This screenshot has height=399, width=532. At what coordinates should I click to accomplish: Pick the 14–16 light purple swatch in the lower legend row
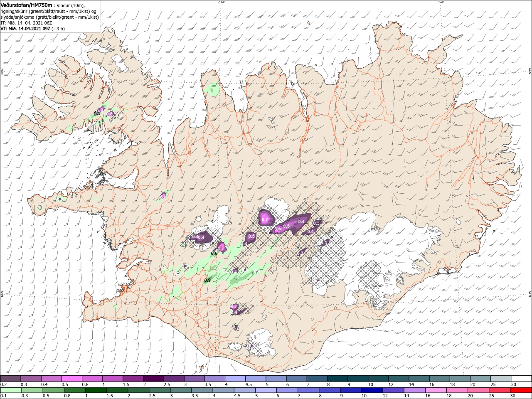(415, 390)
